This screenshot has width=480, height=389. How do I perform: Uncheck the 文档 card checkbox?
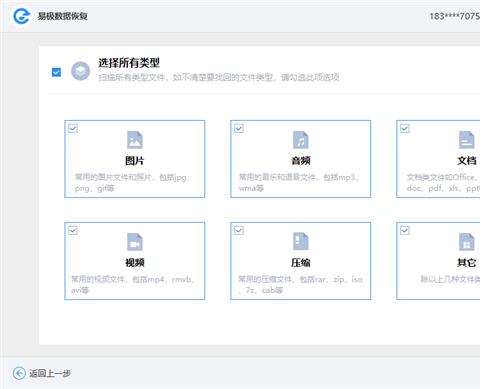pyautogui.click(x=405, y=128)
